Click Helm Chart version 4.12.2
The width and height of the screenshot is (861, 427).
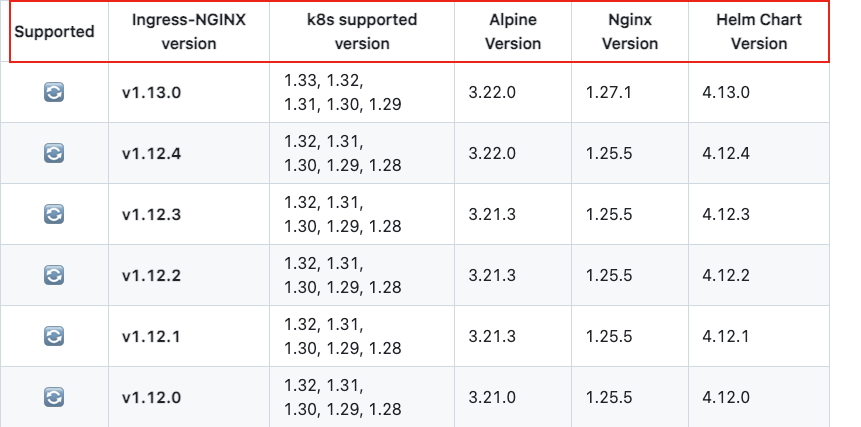tap(726, 275)
